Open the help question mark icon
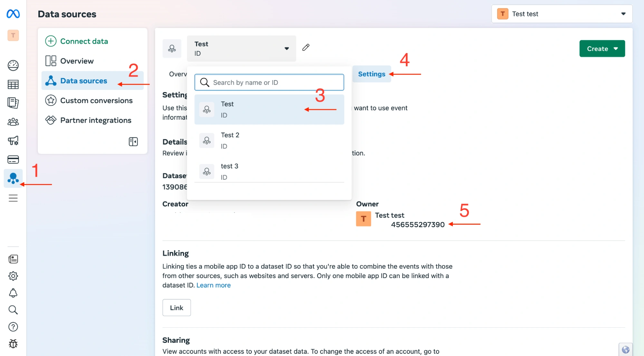644x356 pixels. (x=13, y=327)
